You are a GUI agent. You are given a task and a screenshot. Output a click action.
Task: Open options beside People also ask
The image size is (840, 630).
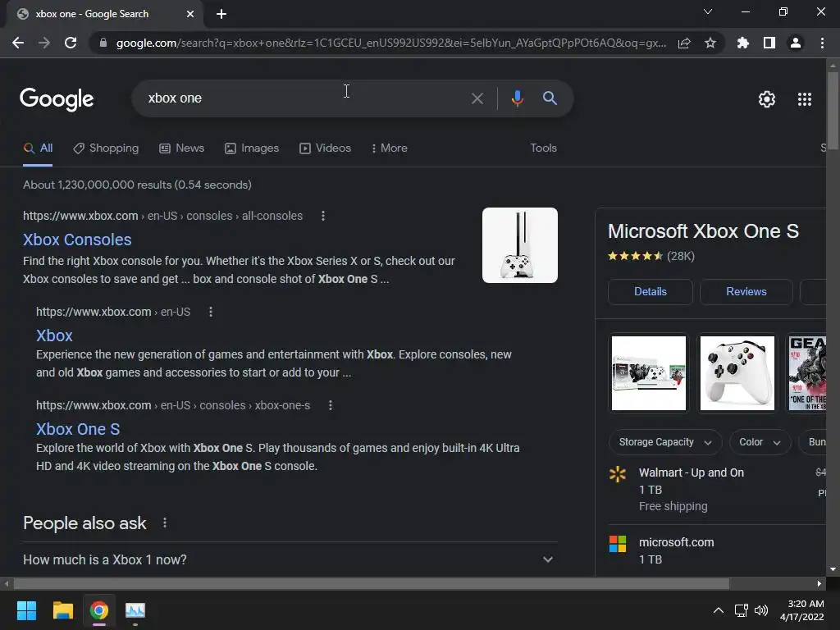[164, 523]
